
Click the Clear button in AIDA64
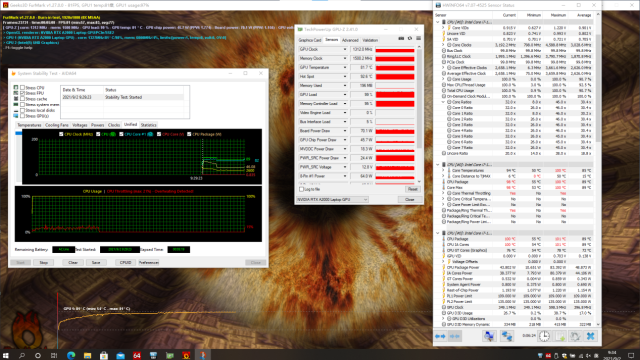click(x=73, y=262)
